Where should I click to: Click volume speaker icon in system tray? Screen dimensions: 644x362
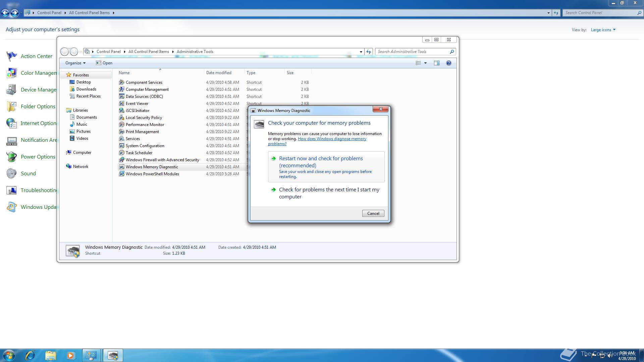point(610,356)
